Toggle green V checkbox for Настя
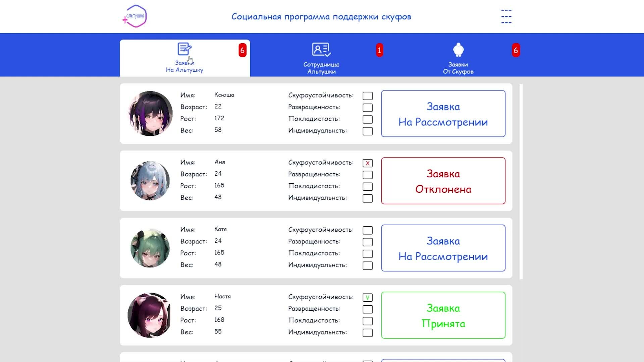Viewport: 644px width, 362px height. (x=368, y=298)
